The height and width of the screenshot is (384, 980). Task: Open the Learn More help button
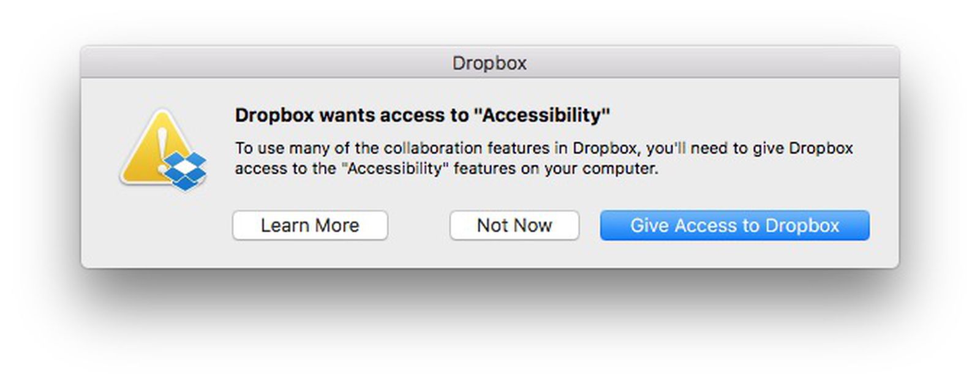(309, 225)
